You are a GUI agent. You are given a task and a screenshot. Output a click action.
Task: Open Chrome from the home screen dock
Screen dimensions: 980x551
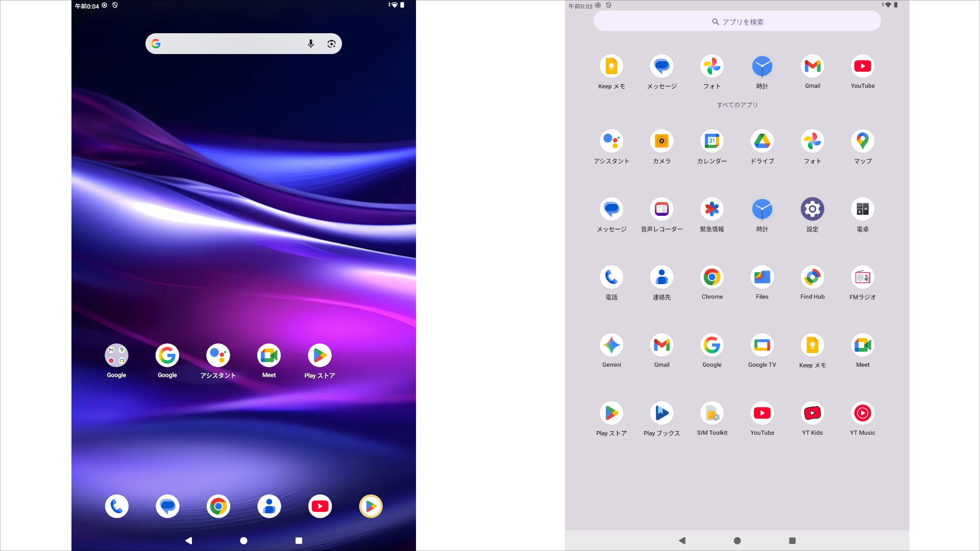pos(218,506)
